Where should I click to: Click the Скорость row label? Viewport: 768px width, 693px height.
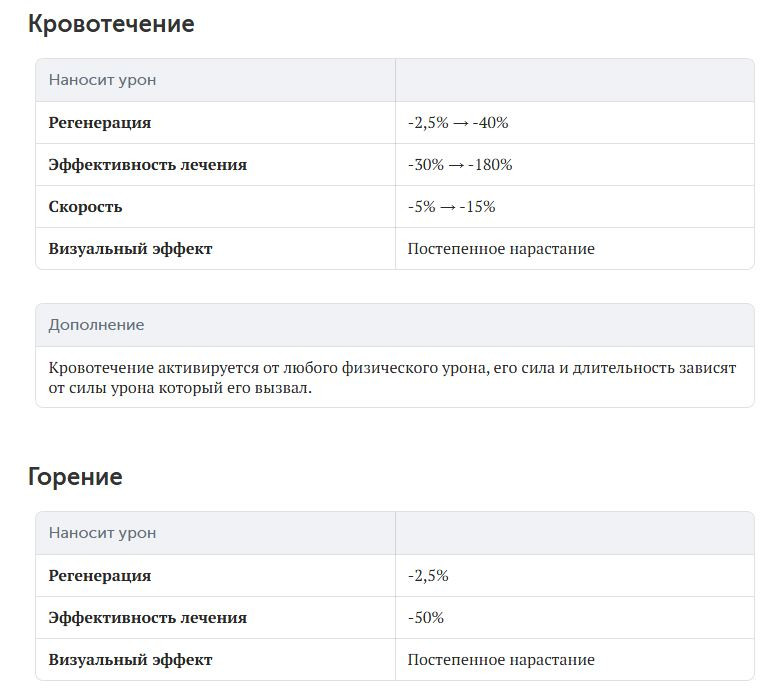pos(85,207)
